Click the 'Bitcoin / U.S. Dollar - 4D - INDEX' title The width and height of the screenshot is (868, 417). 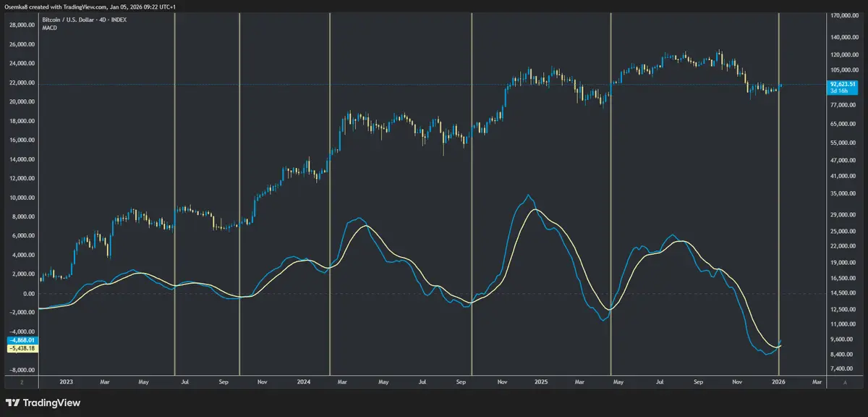point(85,20)
